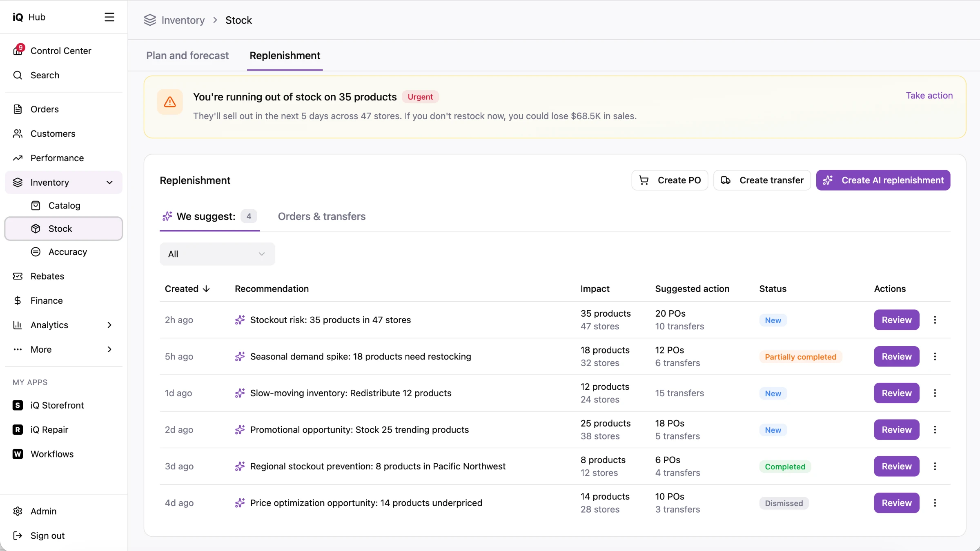
Task: Review the Seasonal demand spike recommendation
Action: point(897,357)
